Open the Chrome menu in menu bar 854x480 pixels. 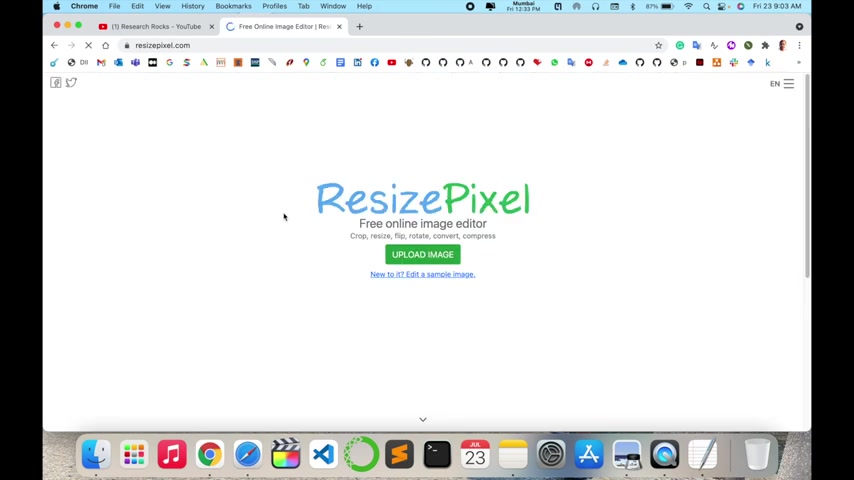[84, 6]
